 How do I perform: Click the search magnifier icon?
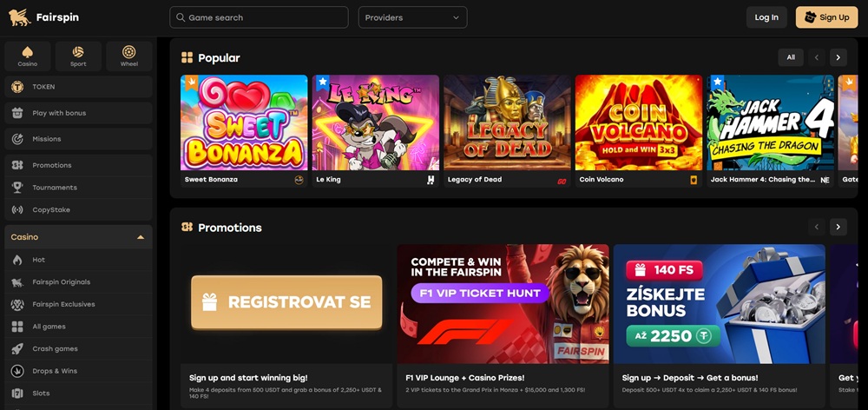[181, 17]
